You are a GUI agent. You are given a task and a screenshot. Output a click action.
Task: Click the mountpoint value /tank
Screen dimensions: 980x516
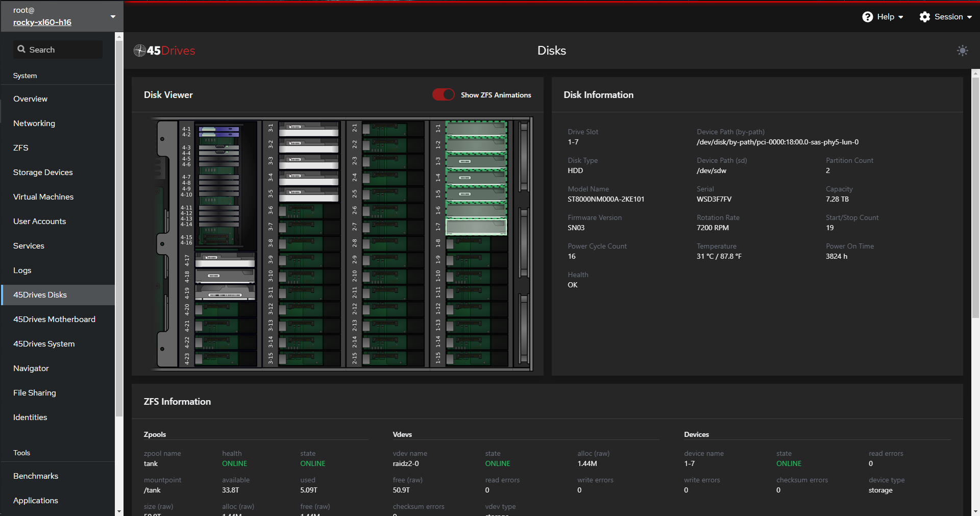pos(152,490)
